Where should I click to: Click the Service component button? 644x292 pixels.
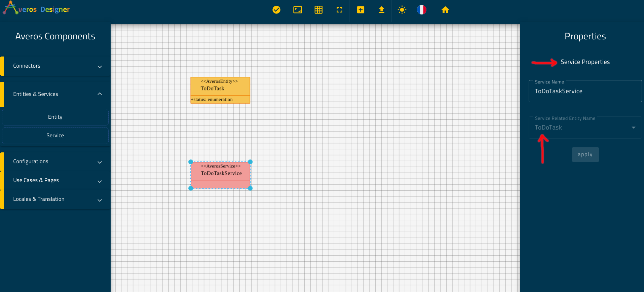tap(55, 136)
